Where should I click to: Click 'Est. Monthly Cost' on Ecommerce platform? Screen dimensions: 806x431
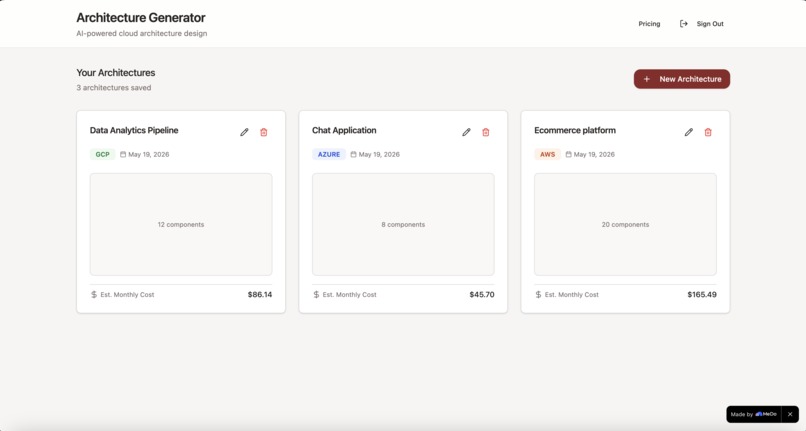tap(571, 295)
